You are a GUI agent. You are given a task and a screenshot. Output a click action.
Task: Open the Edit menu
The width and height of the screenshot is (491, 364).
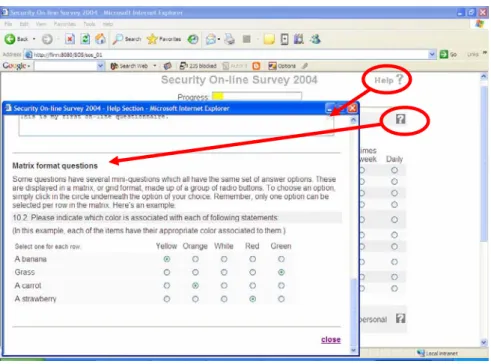[24, 24]
